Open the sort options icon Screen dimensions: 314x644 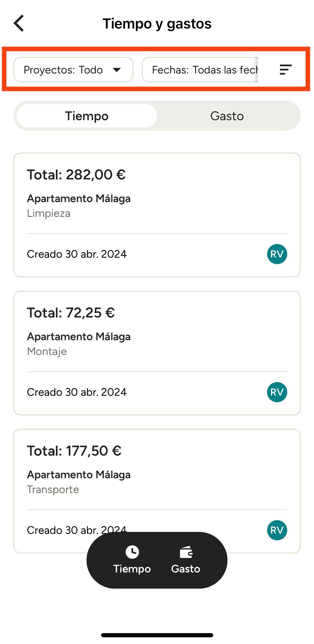(x=285, y=70)
